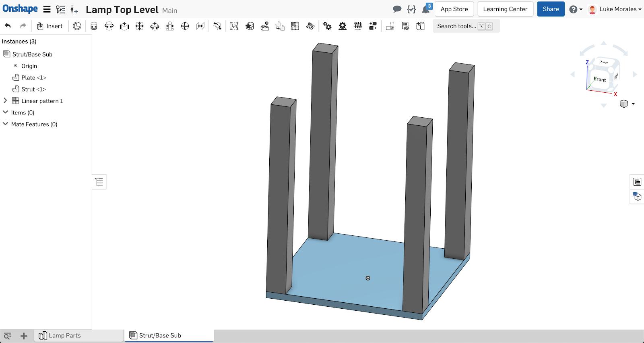The width and height of the screenshot is (644, 343).
Task: Open the notifications bell
Action: (x=426, y=9)
